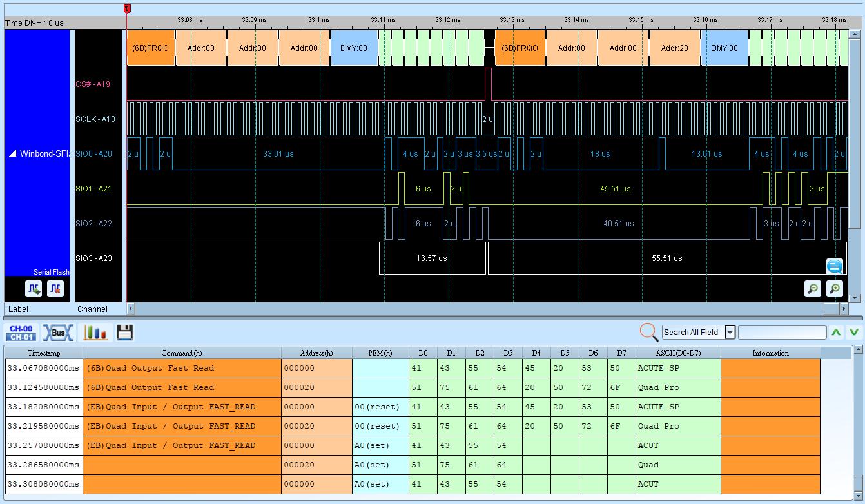Viewport: 865px width, 504px height.
Task: Open the bar chart statistics icon
Action: coord(95,333)
